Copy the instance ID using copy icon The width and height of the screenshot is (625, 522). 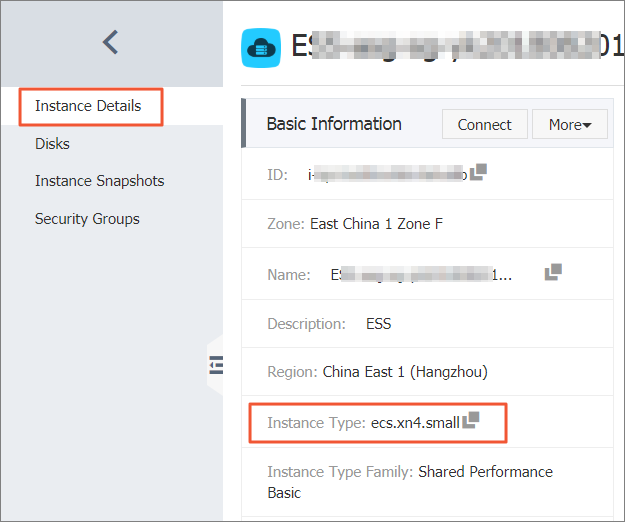(478, 172)
